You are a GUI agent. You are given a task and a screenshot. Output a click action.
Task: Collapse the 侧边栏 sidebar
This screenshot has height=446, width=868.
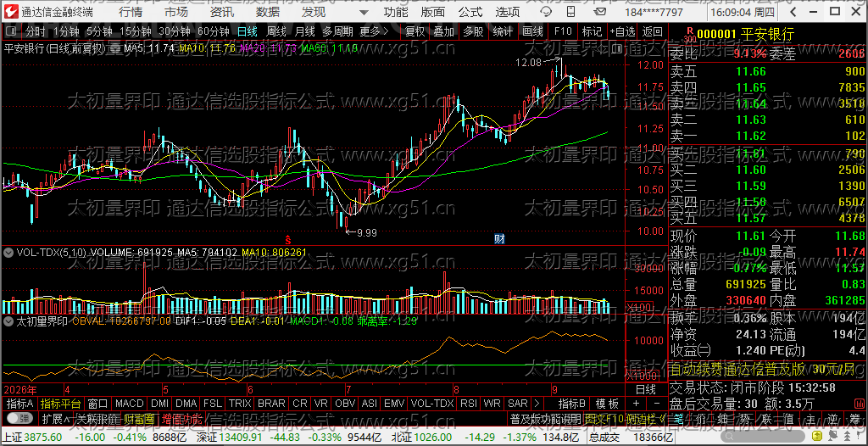point(645,418)
